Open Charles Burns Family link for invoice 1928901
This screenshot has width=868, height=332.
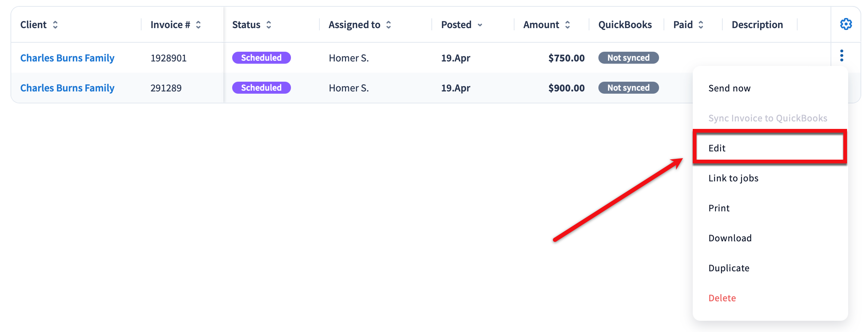[x=67, y=58]
